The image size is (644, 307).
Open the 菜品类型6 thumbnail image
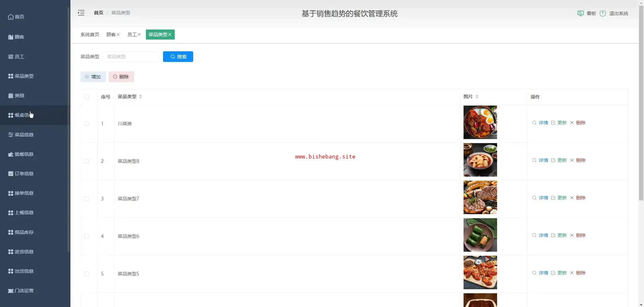click(x=480, y=235)
